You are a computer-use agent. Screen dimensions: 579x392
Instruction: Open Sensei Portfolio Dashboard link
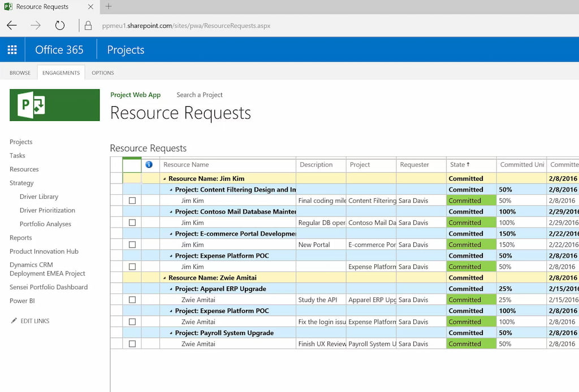tap(49, 287)
